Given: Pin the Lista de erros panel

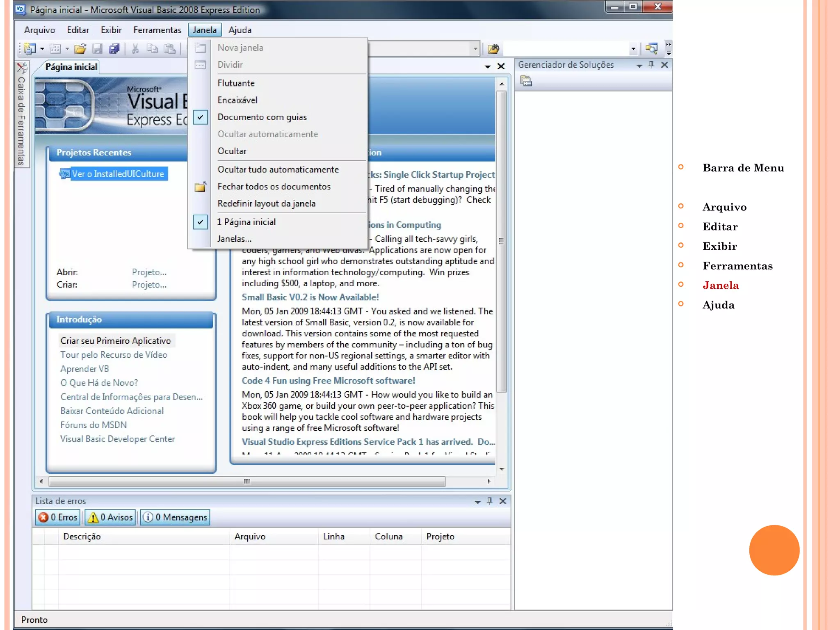Looking at the screenshot, I should [x=490, y=501].
